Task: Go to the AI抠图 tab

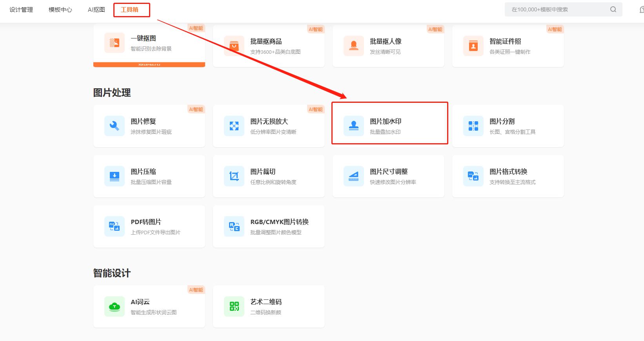Action: click(96, 10)
